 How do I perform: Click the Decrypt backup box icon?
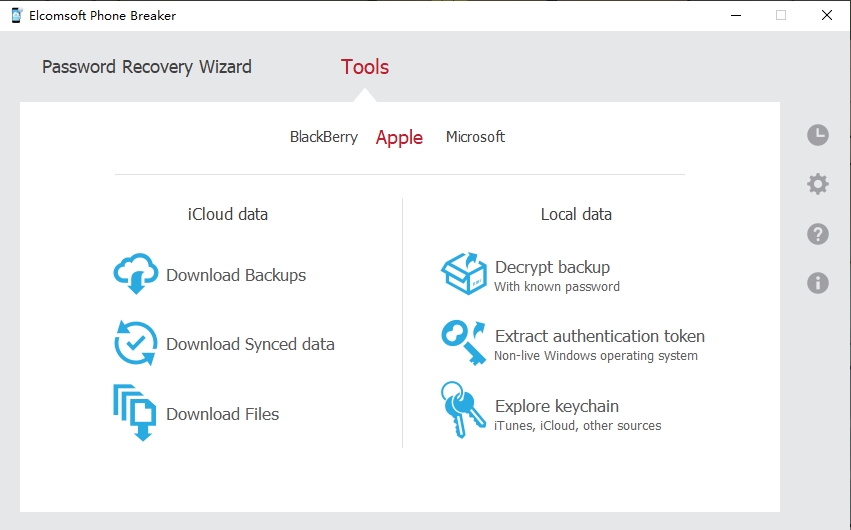pos(464,274)
